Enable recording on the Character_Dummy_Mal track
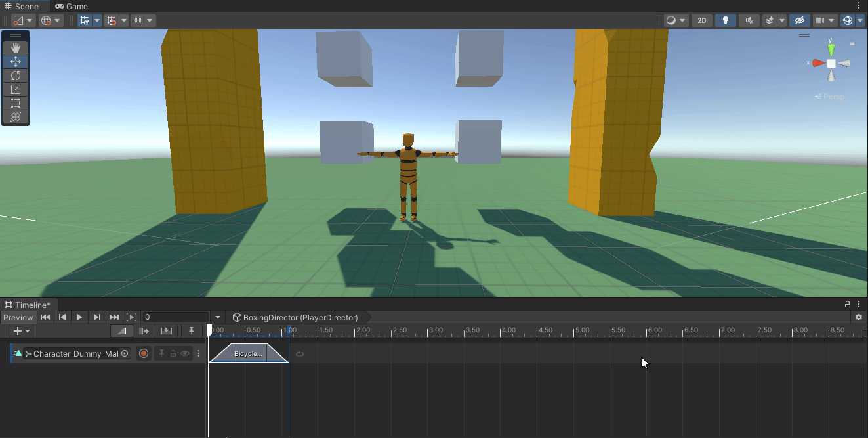This screenshot has height=438, width=868. pos(144,353)
